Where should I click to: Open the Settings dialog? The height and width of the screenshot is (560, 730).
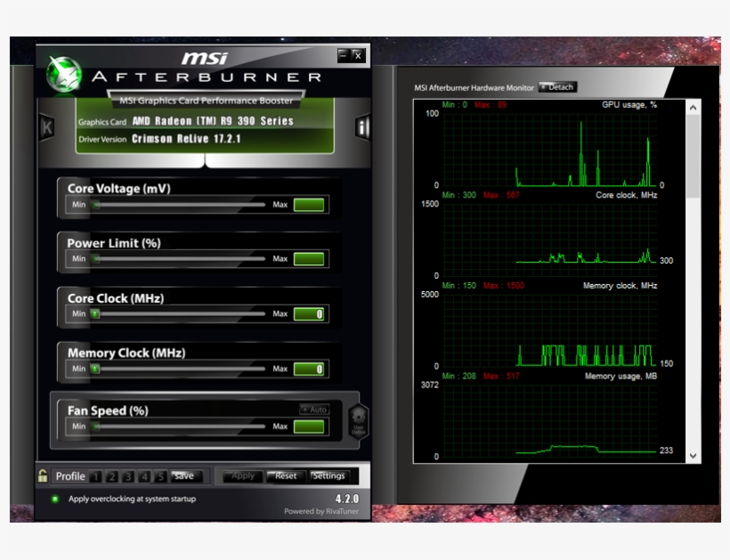tap(328, 475)
